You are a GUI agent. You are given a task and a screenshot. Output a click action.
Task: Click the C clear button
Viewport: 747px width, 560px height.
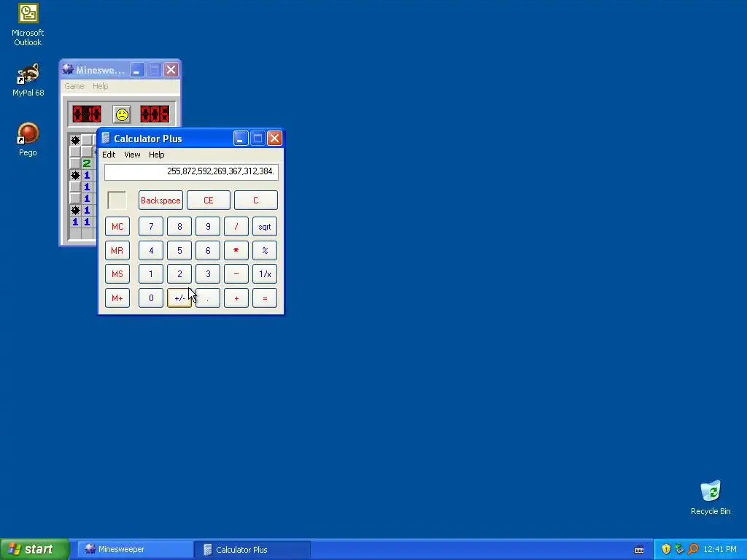pyautogui.click(x=256, y=200)
